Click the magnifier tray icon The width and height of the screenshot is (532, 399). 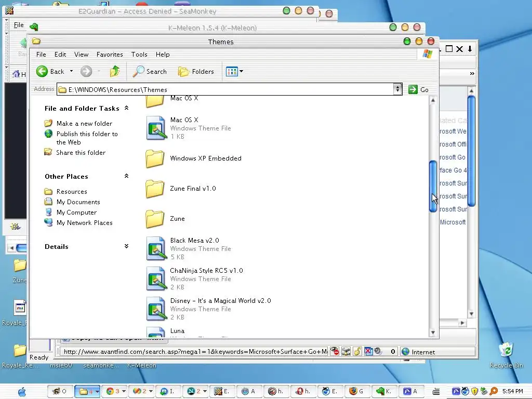pyautogui.click(x=494, y=392)
